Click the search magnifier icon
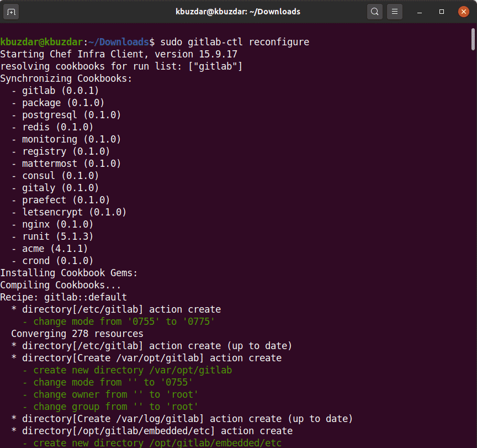 coord(375,12)
